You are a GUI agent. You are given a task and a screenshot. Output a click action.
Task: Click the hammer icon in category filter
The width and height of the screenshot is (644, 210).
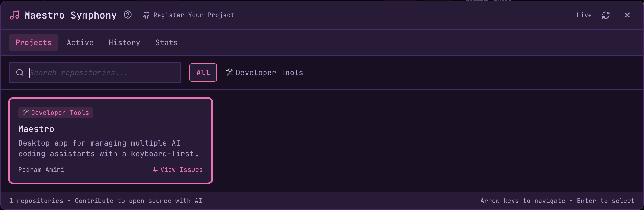click(230, 72)
